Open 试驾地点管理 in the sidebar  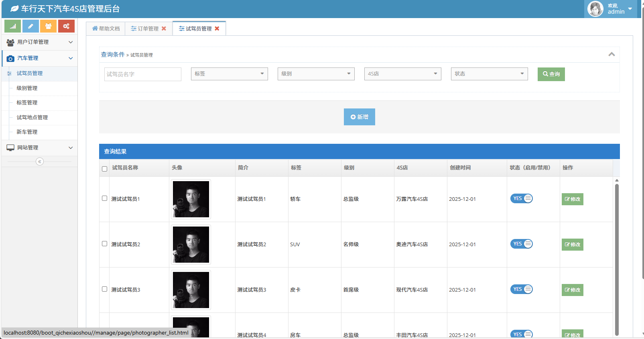pos(32,117)
